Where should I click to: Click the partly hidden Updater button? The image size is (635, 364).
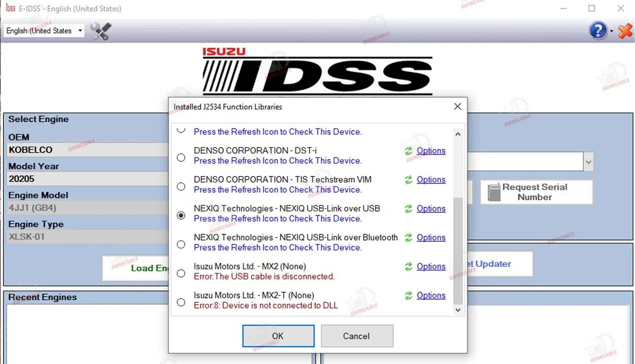coord(500,264)
